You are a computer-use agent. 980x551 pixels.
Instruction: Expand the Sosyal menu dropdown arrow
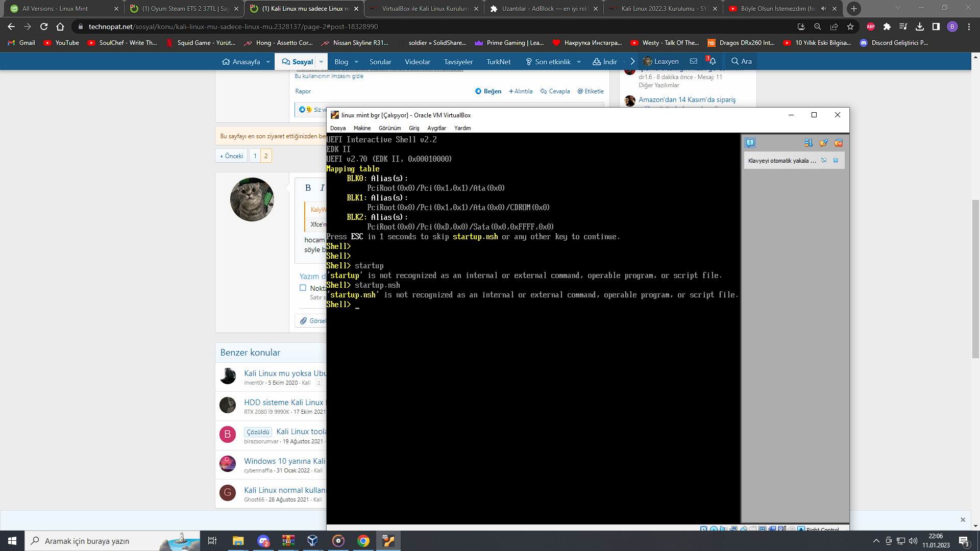pyautogui.click(x=321, y=62)
